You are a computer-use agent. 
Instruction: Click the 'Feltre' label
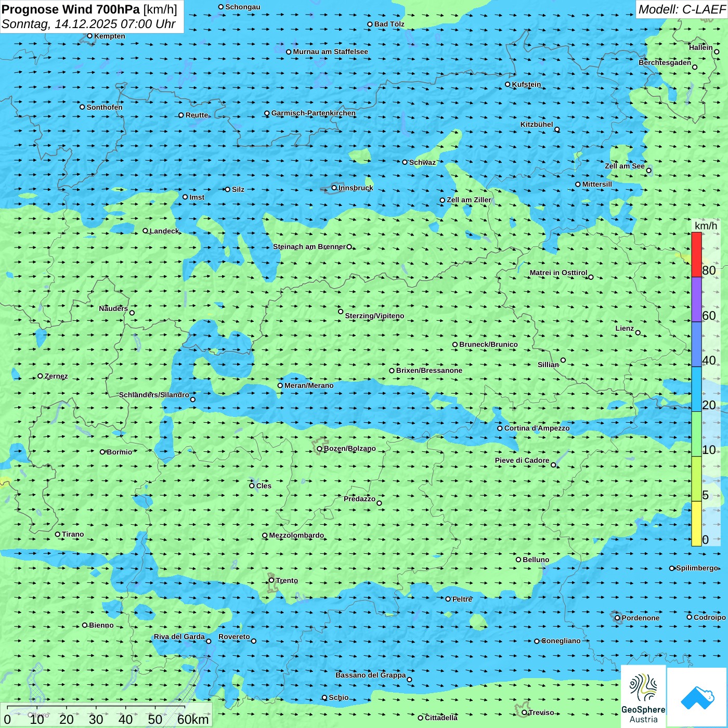pos(462,599)
